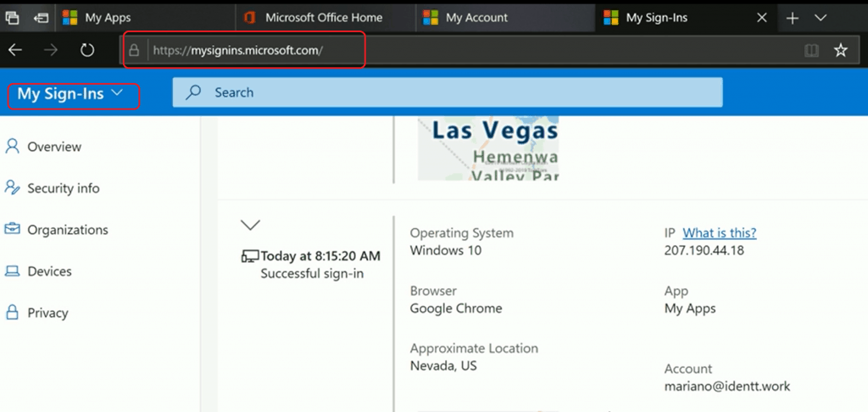Click the Overview person icon
Viewport: 868px width, 412px height.
coord(12,146)
